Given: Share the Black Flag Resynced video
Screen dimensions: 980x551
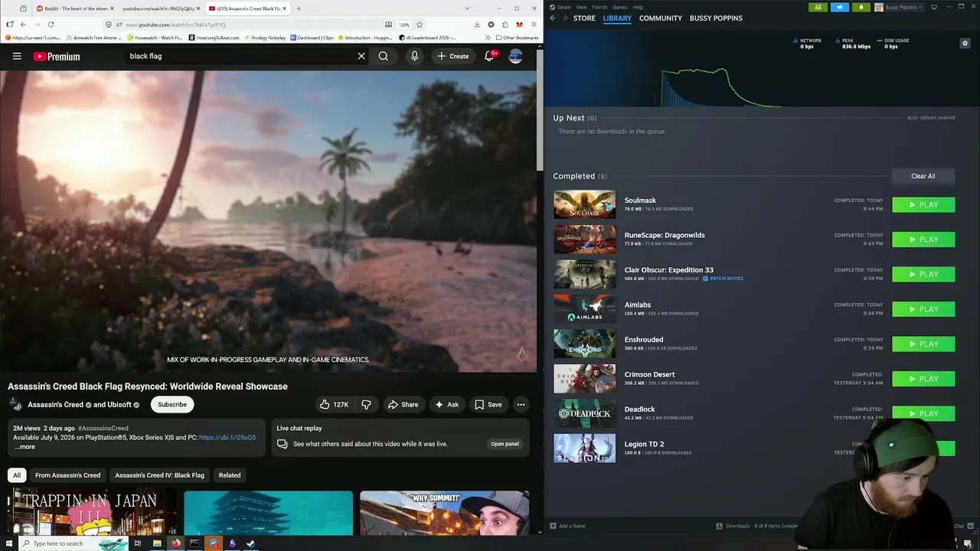Looking at the screenshot, I should pos(403,404).
